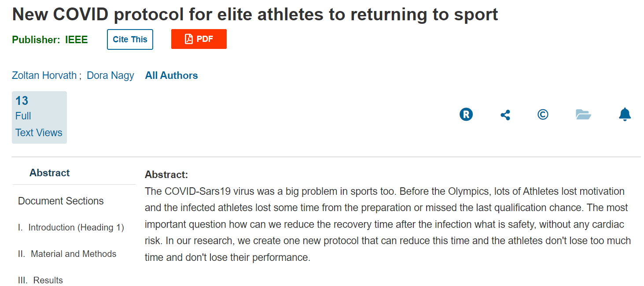View Zoltan Horvath author profile
Image resolution: width=644 pixels, height=286 pixels.
44,75
